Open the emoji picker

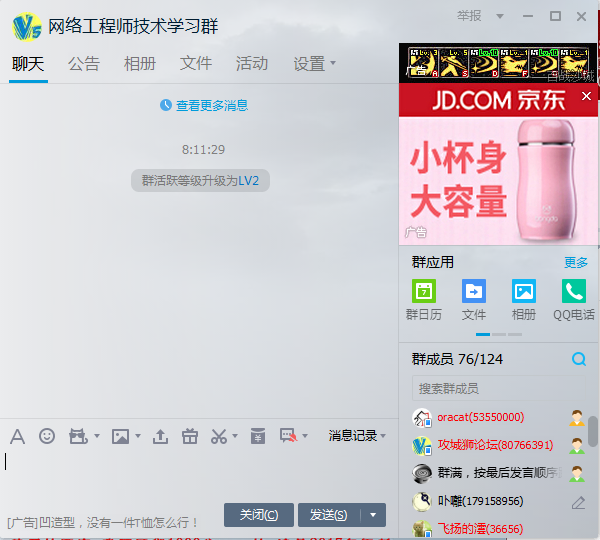tap(47, 436)
